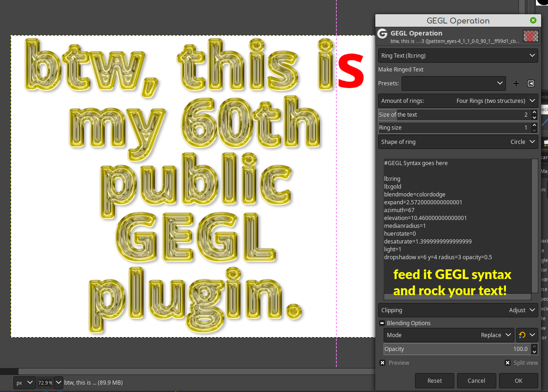
Task: Click the Cancel button
Action: [x=476, y=381]
